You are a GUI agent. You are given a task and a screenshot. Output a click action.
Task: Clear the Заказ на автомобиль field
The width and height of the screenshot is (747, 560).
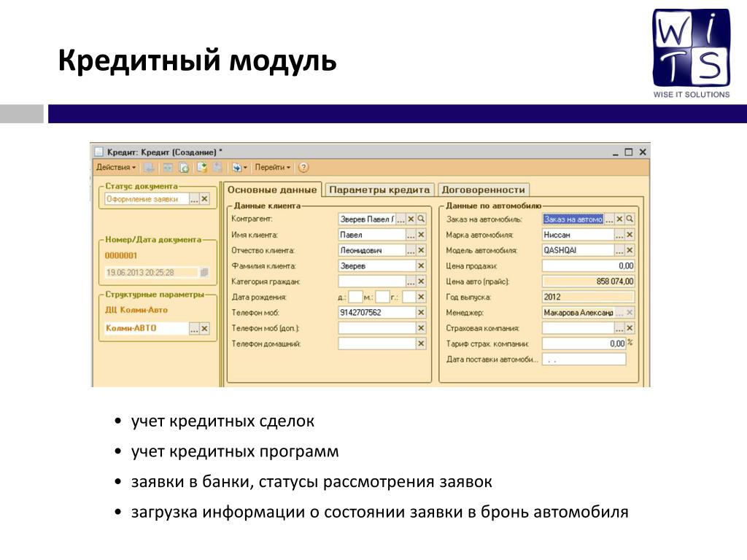click(619, 219)
